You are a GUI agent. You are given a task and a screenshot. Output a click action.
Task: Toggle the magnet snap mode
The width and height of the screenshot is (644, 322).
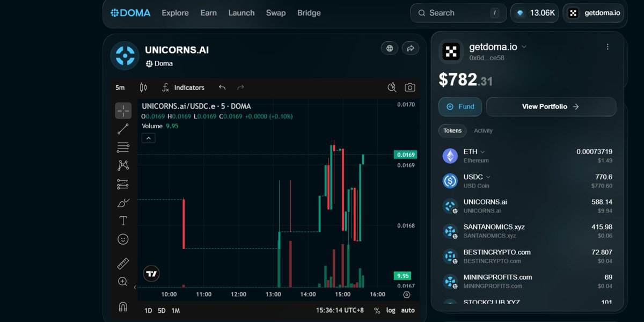coord(123,306)
